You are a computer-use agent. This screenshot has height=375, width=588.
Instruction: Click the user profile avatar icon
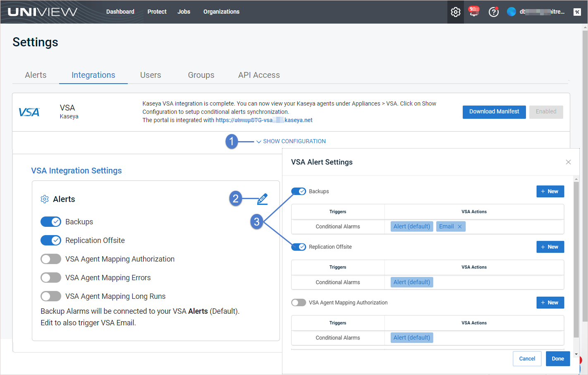[512, 12]
